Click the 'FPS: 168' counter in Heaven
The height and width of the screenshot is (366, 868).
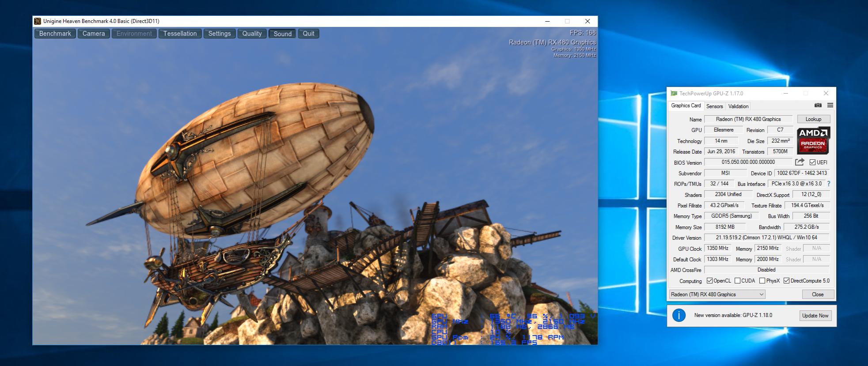coord(583,33)
